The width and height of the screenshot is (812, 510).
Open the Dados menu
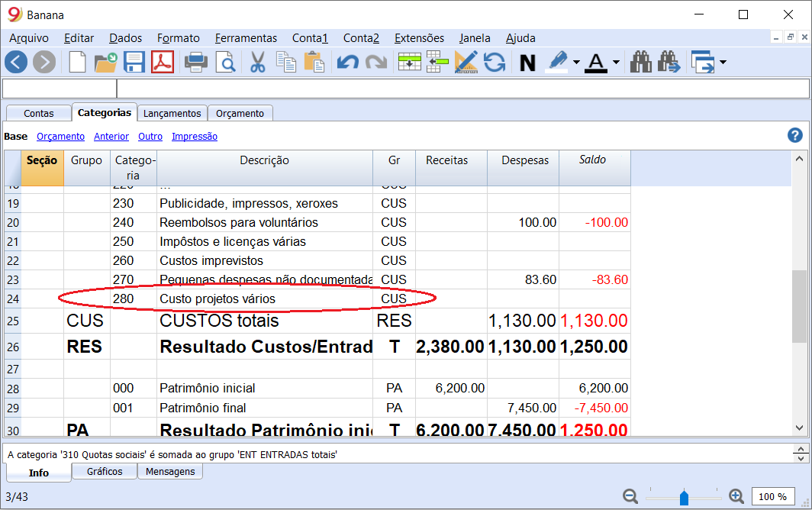pyautogui.click(x=125, y=38)
